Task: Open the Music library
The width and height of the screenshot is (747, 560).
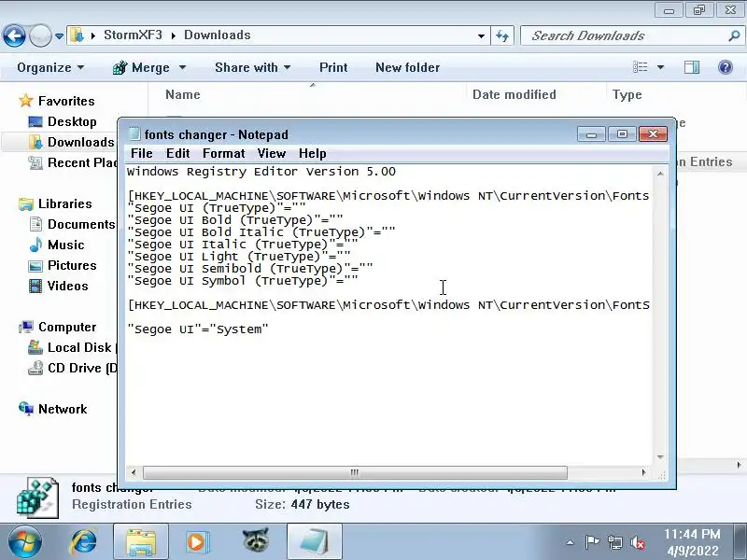Action: 65,245
